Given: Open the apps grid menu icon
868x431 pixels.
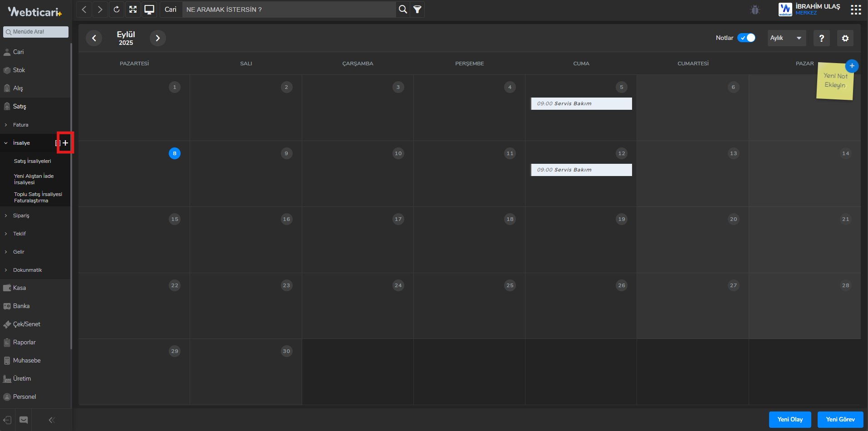Looking at the screenshot, I should tap(856, 10).
